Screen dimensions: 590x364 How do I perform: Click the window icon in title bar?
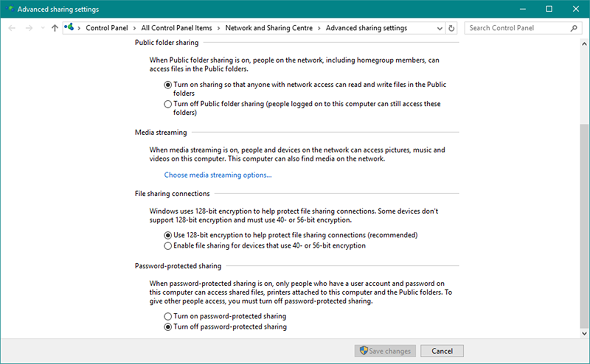click(9, 9)
